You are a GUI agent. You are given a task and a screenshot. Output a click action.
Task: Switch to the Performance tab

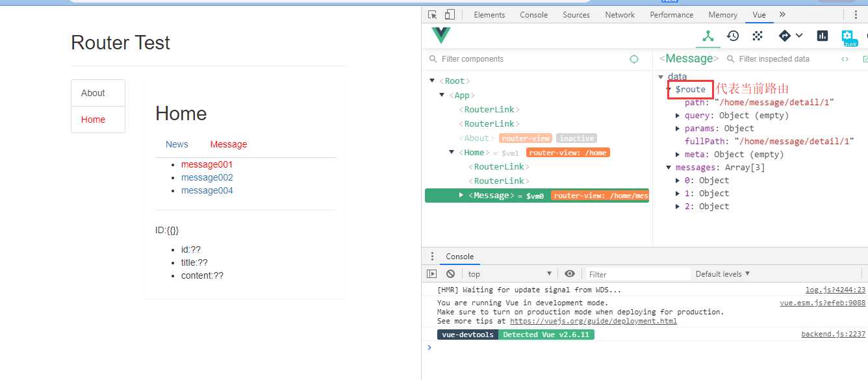[x=672, y=14]
